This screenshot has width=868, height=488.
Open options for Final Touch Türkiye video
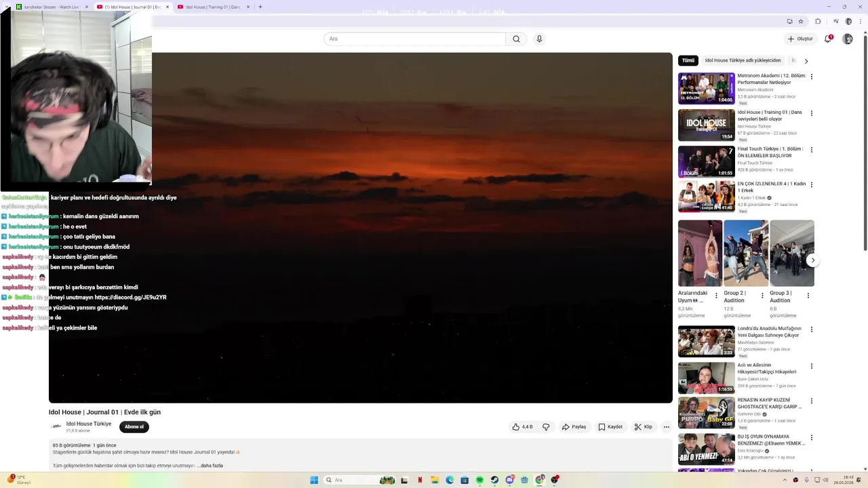[x=812, y=150]
